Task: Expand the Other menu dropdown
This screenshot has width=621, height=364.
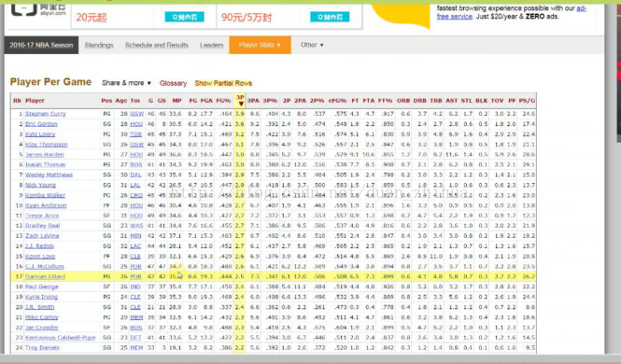Action: coord(312,45)
